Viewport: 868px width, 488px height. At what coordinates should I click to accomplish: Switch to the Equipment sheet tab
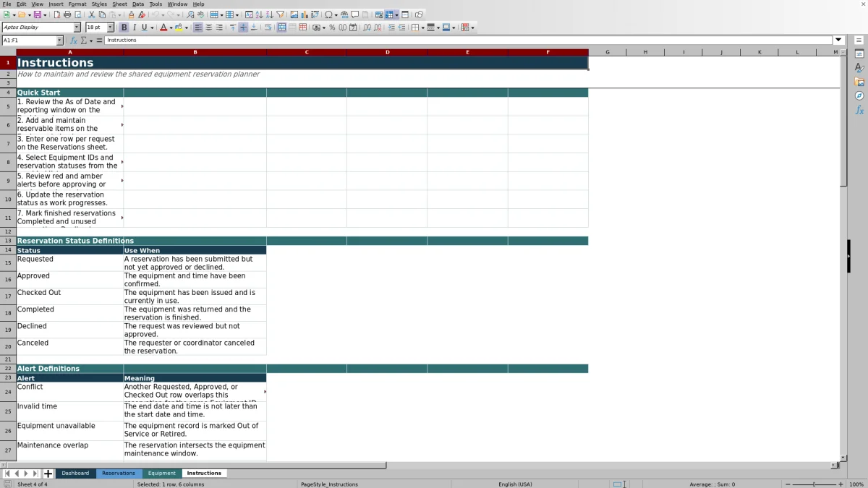[x=162, y=474]
